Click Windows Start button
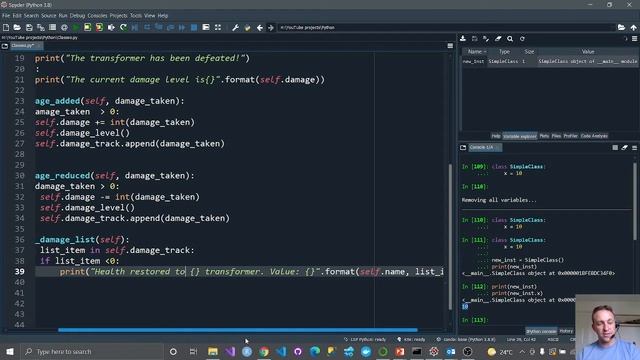 pos(10,351)
